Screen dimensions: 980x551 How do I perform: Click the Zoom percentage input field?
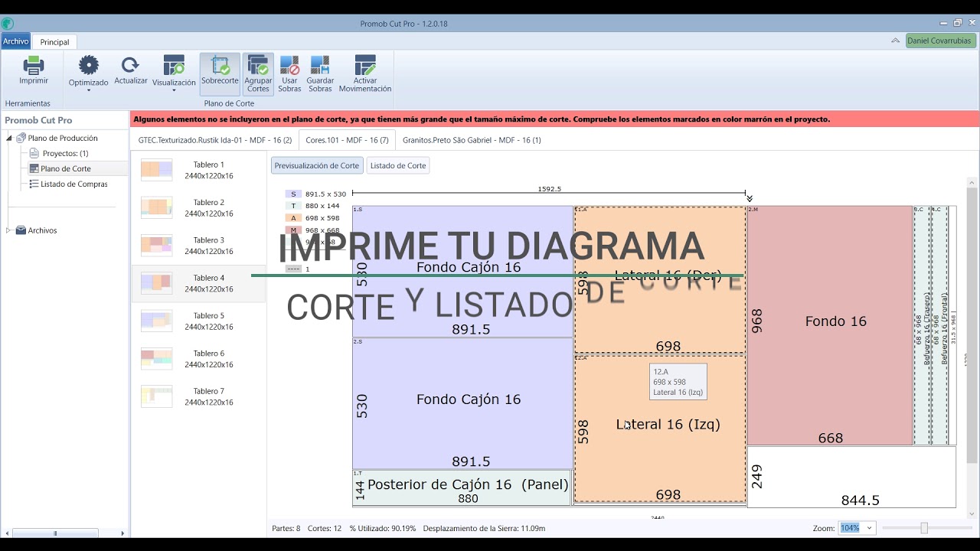coord(850,528)
